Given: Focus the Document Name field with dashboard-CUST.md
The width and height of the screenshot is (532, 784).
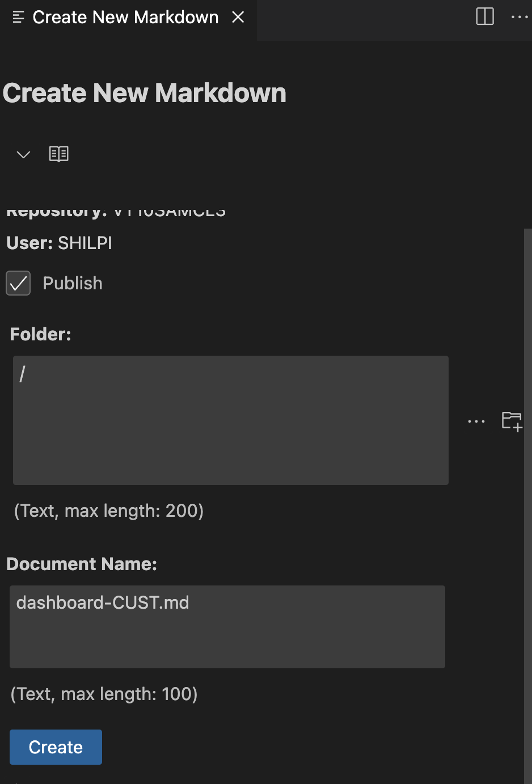Looking at the screenshot, I should coord(227,626).
